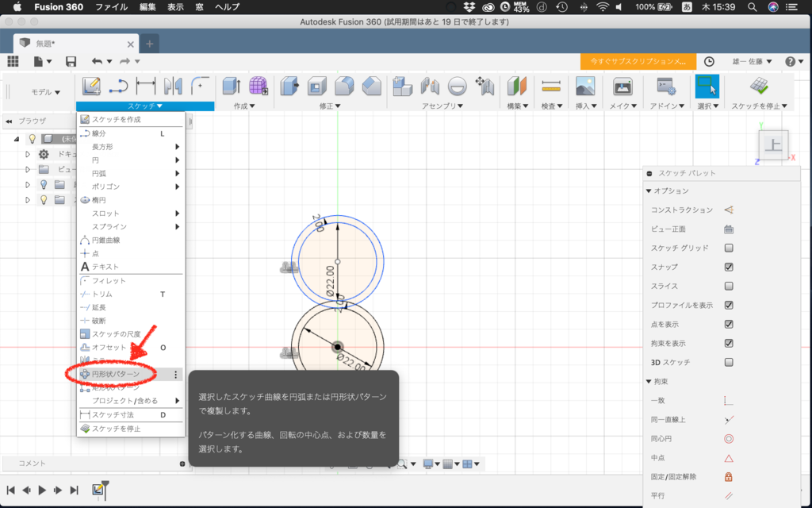Open the Assemble (アセンブリ) dropdown menu
This screenshot has width=812, height=508.
point(442,106)
